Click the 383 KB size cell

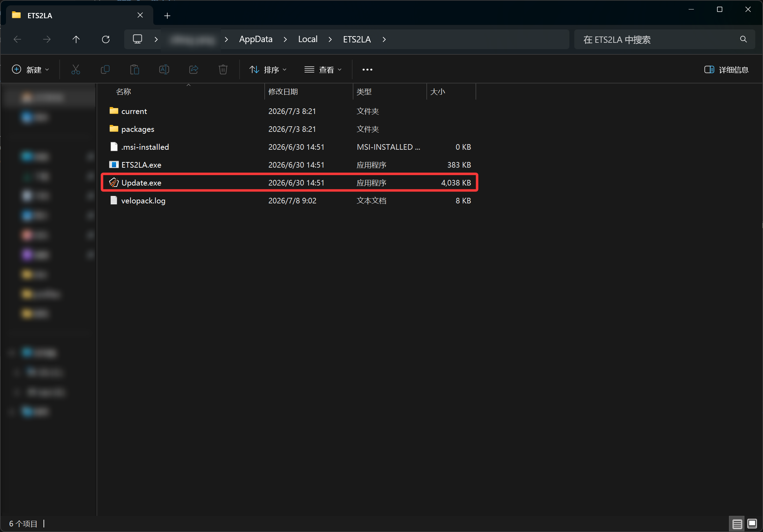pyautogui.click(x=459, y=165)
